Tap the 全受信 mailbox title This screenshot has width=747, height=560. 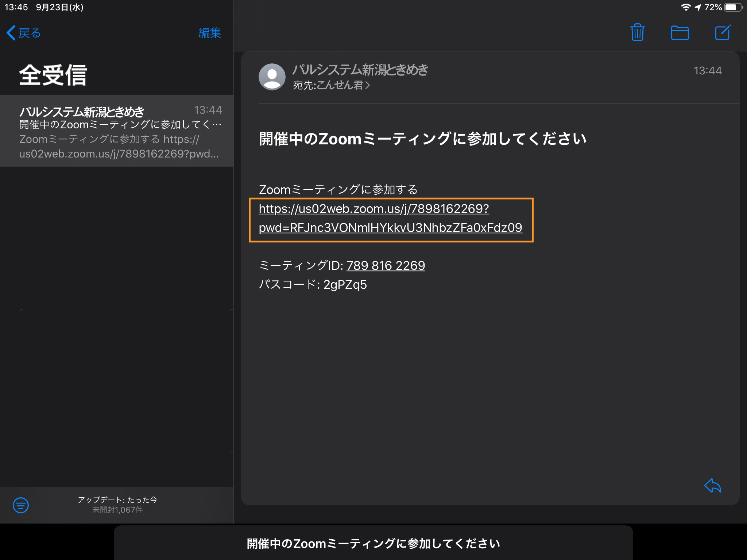[x=53, y=75]
